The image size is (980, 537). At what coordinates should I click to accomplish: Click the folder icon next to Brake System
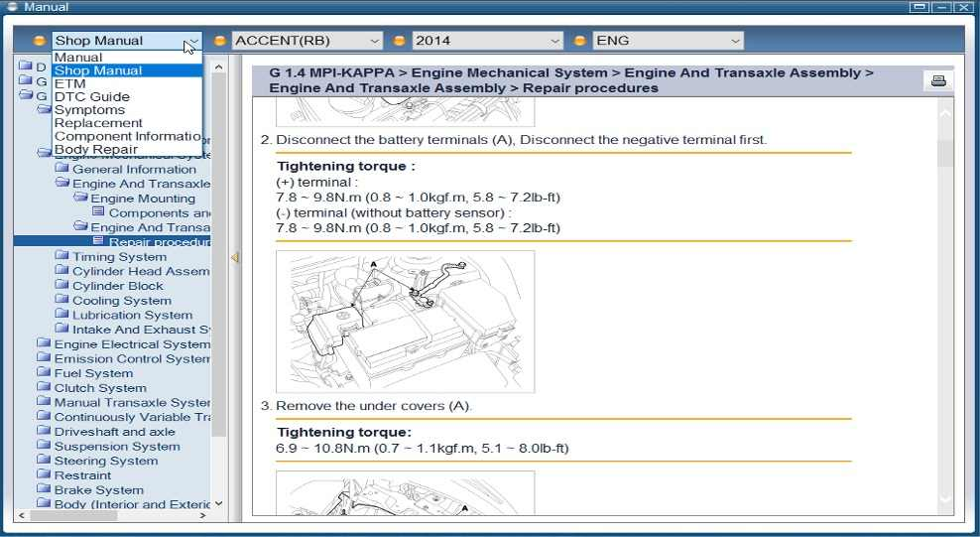coord(44,489)
